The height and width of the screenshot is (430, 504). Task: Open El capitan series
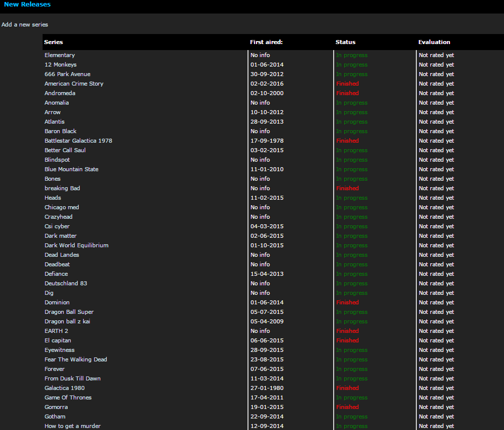[x=58, y=340]
